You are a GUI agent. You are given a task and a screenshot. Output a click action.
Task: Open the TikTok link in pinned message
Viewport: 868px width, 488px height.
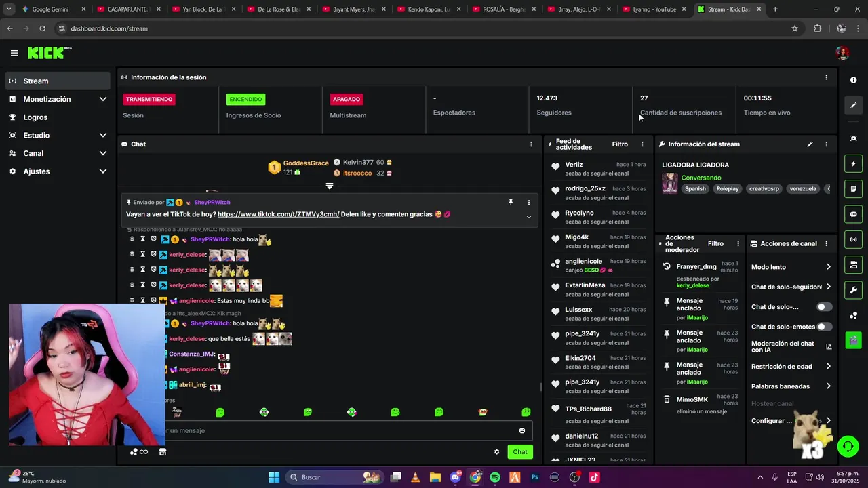click(279, 214)
